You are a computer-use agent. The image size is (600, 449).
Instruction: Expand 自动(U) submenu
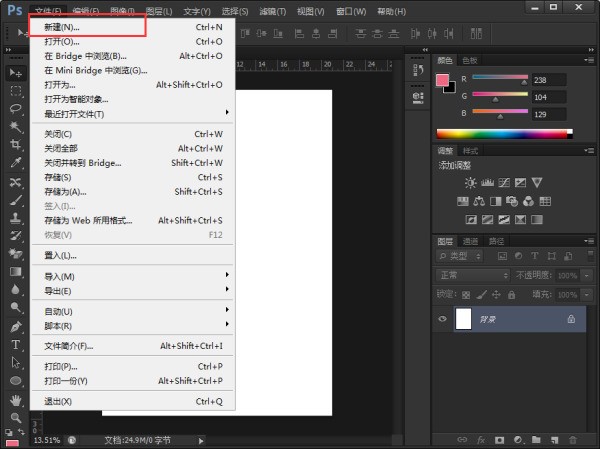point(132,311)
